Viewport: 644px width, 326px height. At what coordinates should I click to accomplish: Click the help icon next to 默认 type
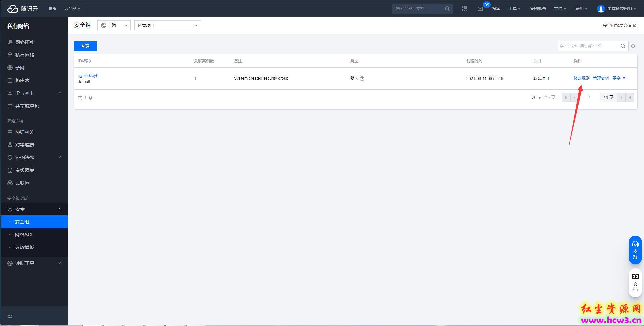point(362,79)
